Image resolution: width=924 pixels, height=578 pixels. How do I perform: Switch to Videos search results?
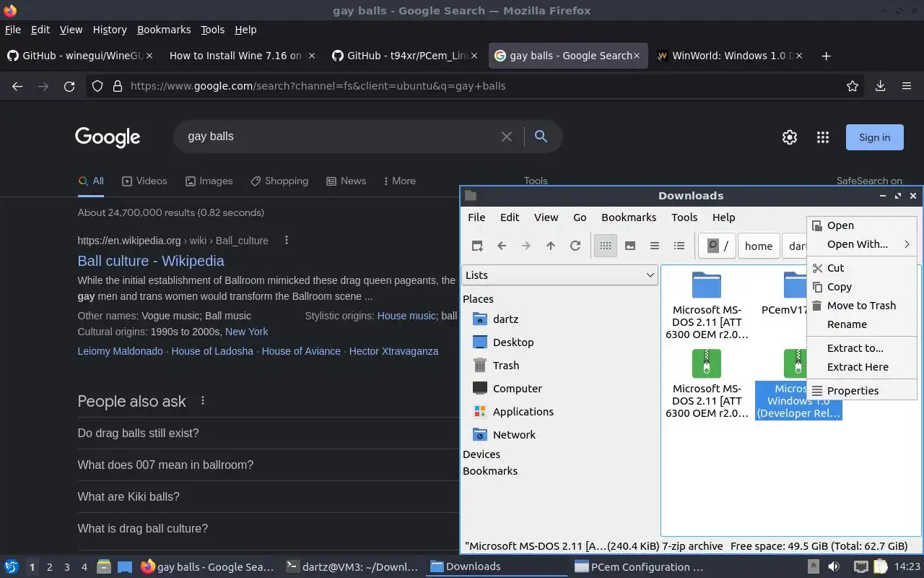[x=144, y=181]
